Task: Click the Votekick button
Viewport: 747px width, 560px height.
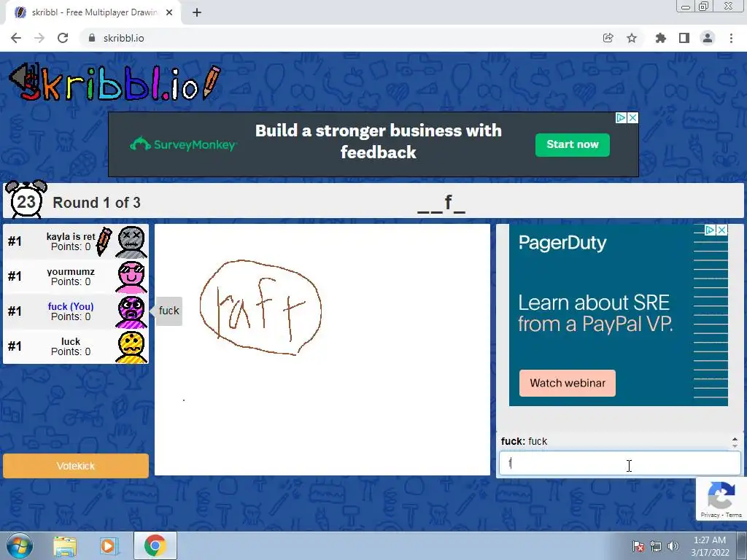Action: 76,466
